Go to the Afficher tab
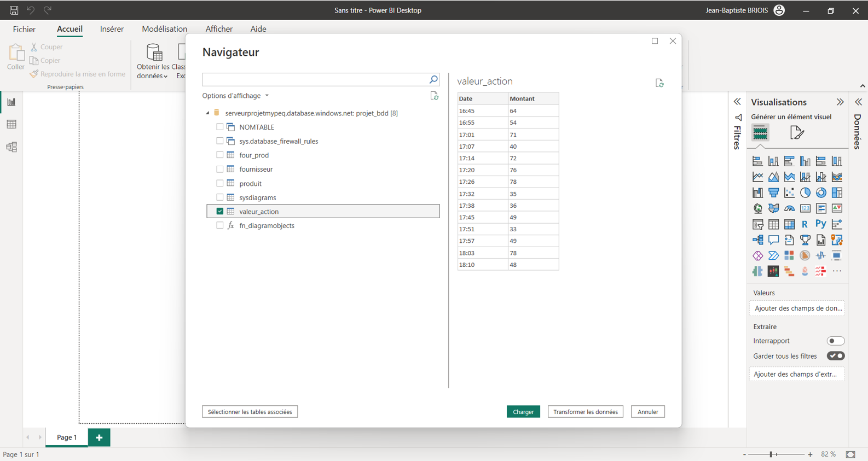The image size is (868, 461). pos(219,29)
